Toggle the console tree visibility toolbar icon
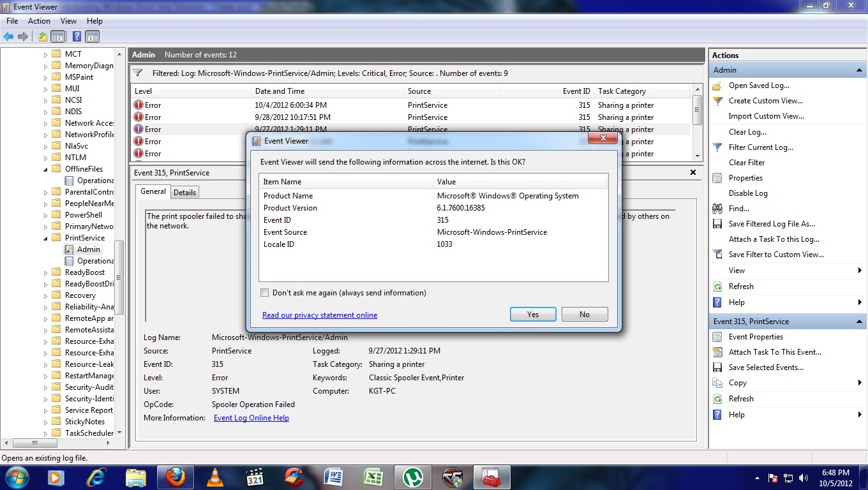 point(57,36)
